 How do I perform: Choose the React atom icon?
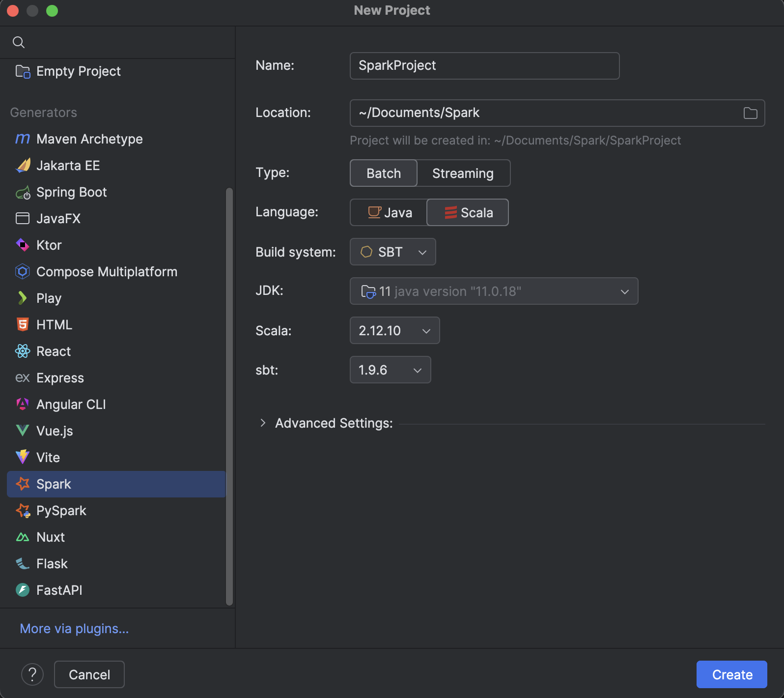click(x=23, y=351)
